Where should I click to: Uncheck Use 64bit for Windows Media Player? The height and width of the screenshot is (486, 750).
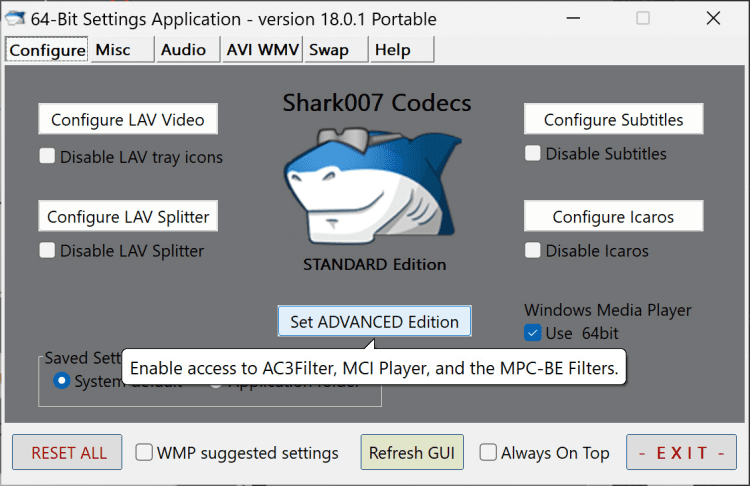(534, 332)
